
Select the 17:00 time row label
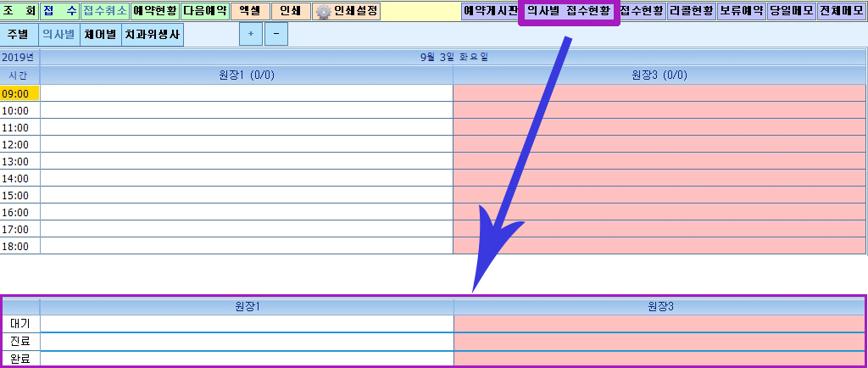[19, 229]
